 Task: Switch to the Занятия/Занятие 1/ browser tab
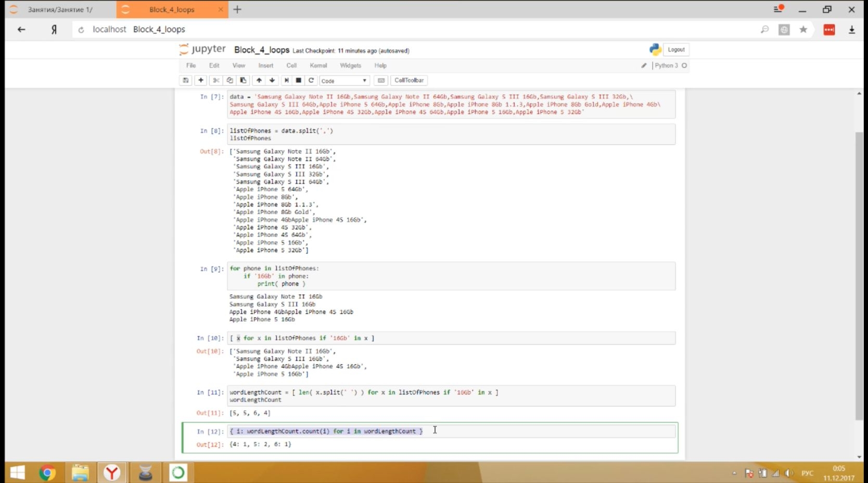(x=60, y=9)
